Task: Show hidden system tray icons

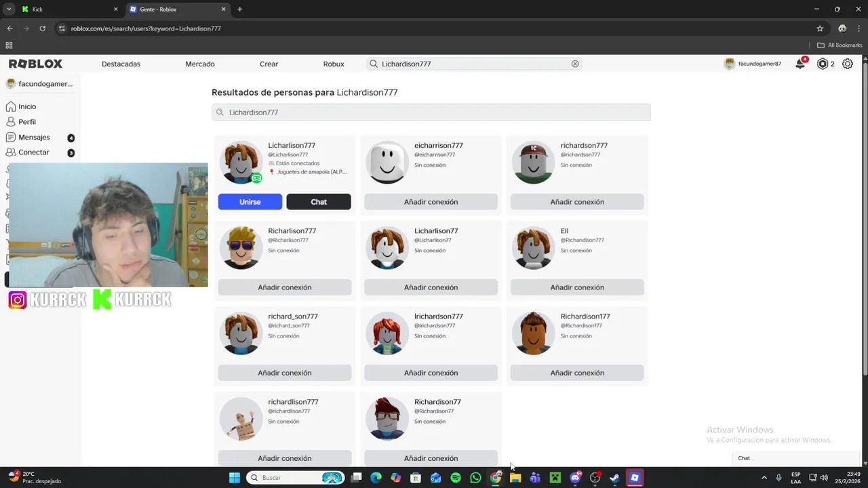Action: tap(764, 478)
